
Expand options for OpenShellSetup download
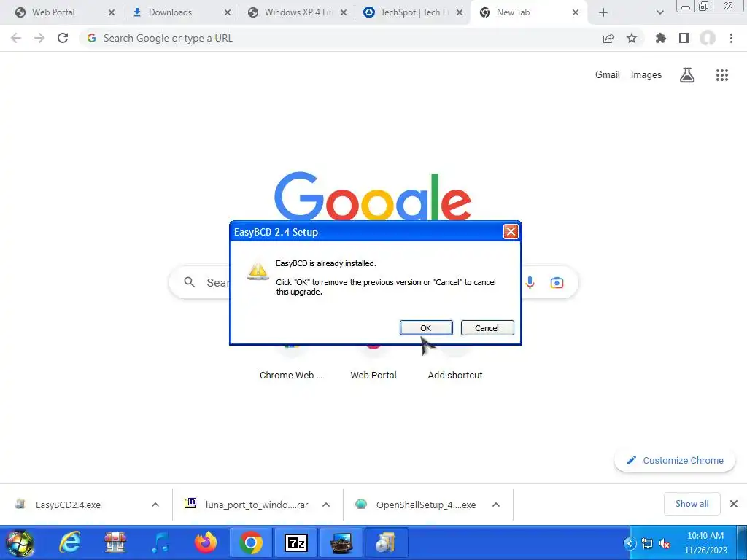click(496, 505)
